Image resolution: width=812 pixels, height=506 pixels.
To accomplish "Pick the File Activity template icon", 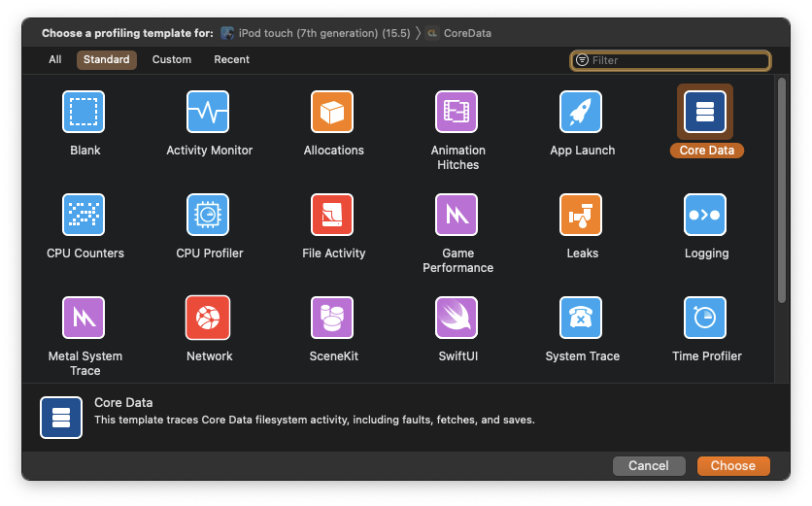I will pos(332,215).
